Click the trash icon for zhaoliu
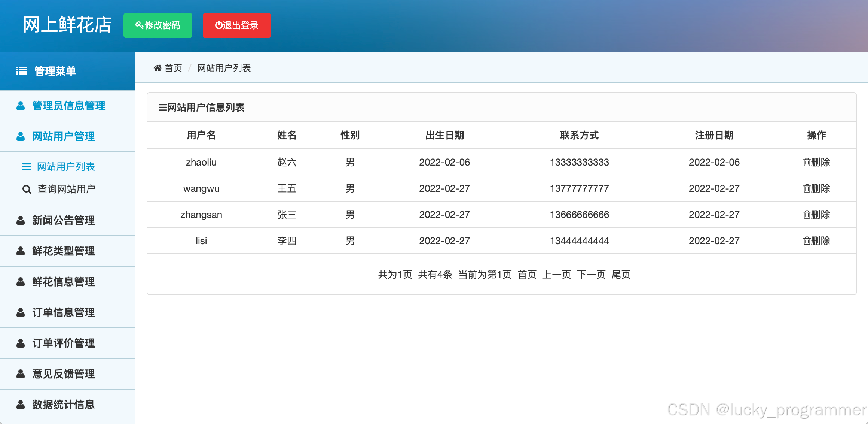868x424 pixels. pos(807,162)
